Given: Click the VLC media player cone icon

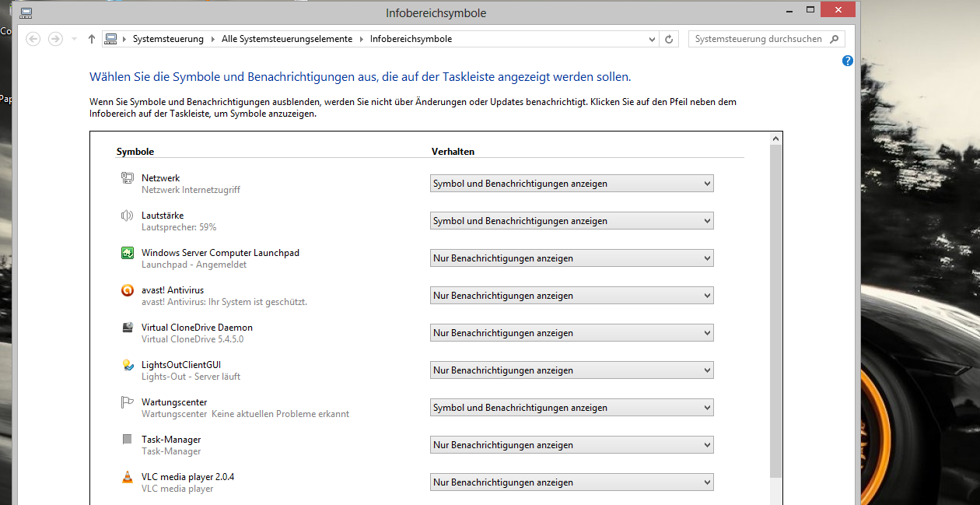Looking at the screenshot, I should (x=128, y=477).
